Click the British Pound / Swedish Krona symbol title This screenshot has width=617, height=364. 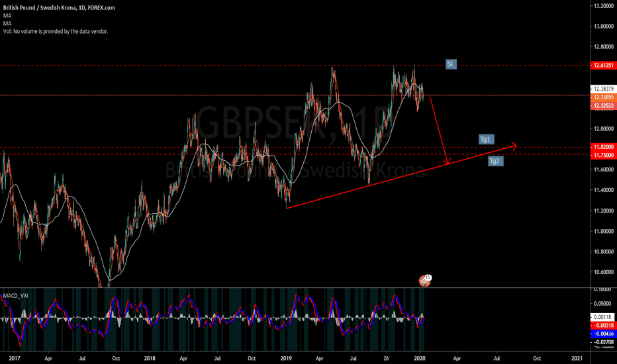tap(59, 8)
